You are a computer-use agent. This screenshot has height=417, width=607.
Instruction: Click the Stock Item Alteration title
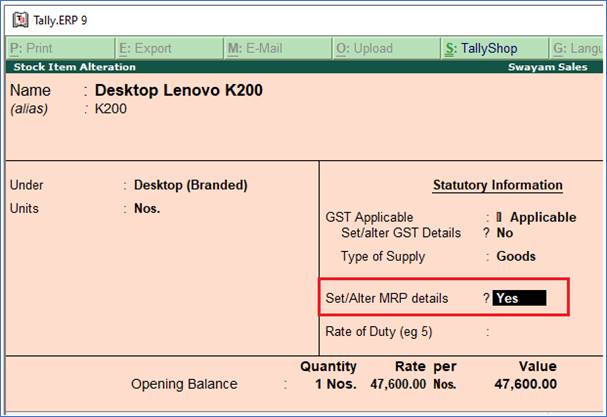coord(75,67)
